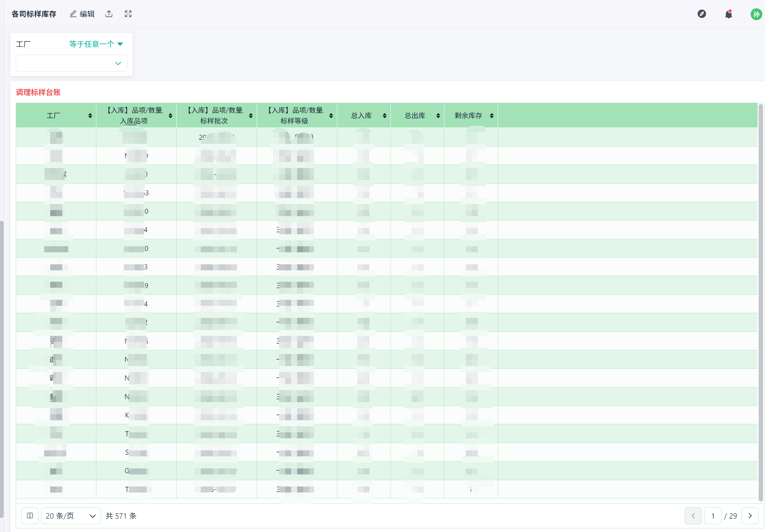The image size is (765, 532).
Task: Click the 调理标样台账 table title
Action: (x=38, y=92)
